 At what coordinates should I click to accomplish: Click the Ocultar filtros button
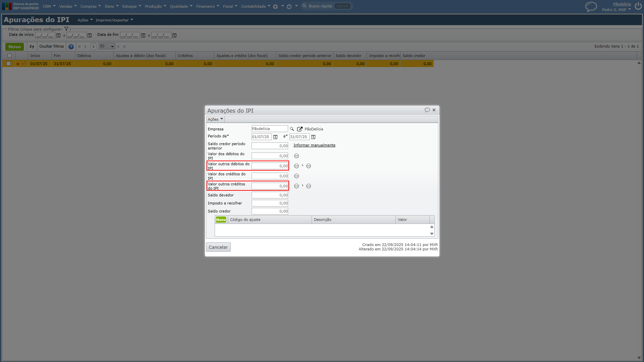click(x=51, y=47)
